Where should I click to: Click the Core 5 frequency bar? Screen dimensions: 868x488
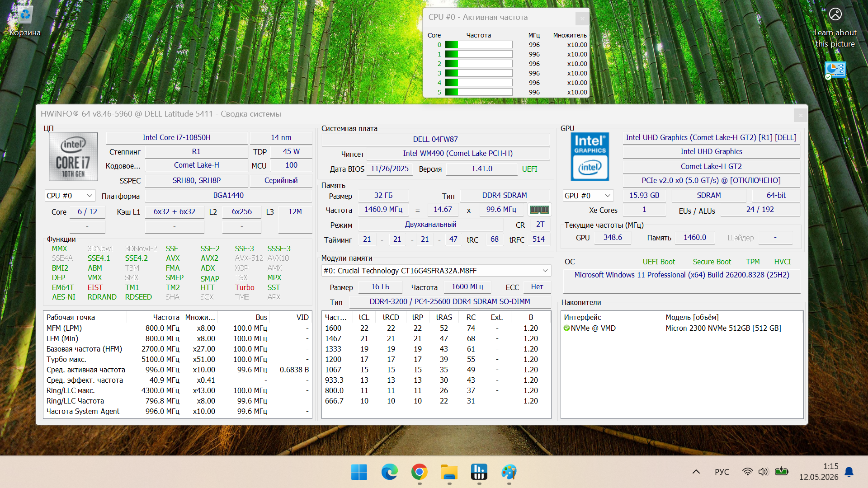click(478, 92)
